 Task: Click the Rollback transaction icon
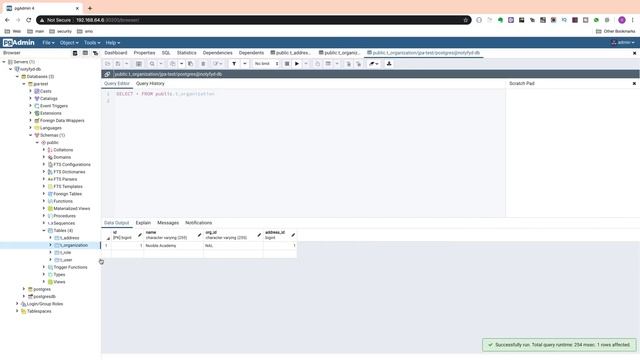point(358,64)
